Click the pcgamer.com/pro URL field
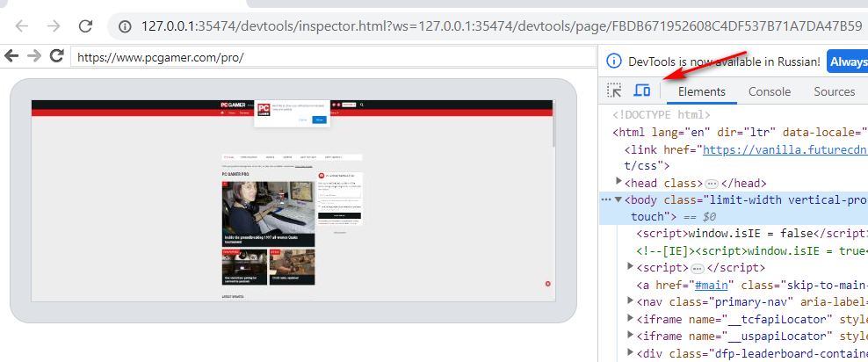 coord(332,57)
